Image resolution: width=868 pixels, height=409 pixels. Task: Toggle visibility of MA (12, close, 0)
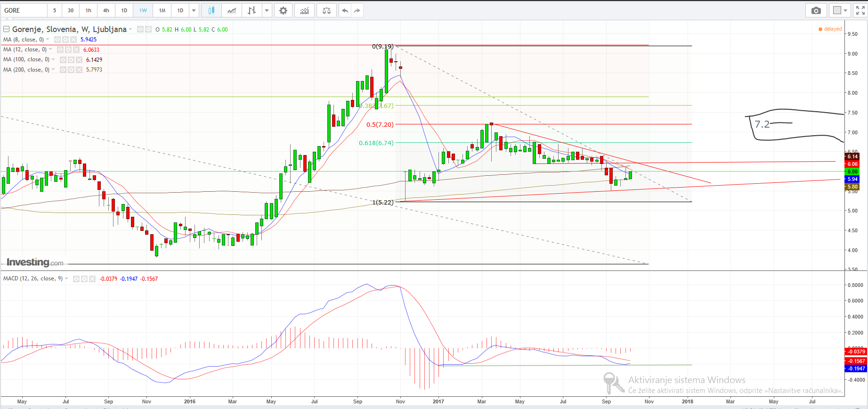pyautogui.click(x=60, y=49)
